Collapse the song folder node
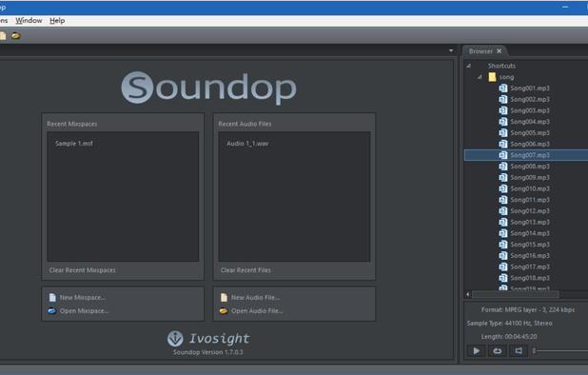This screenshot has width=588, height=375. [x=480, y=77]
